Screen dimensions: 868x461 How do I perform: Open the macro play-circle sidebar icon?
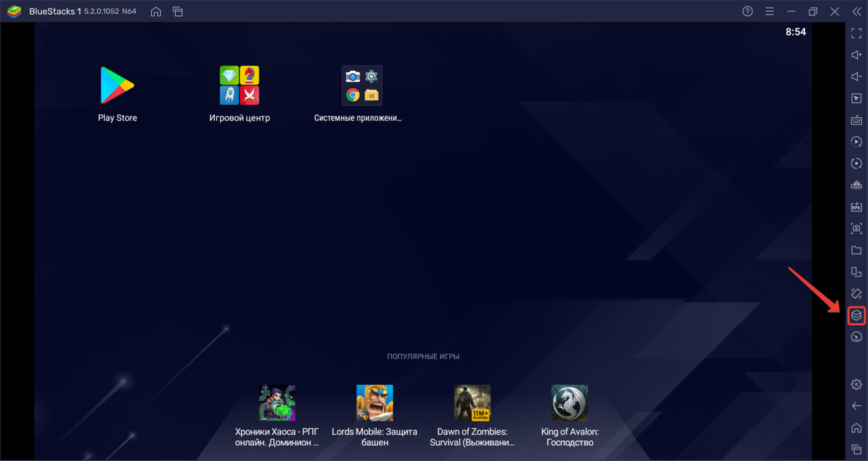tap(856, 142)
